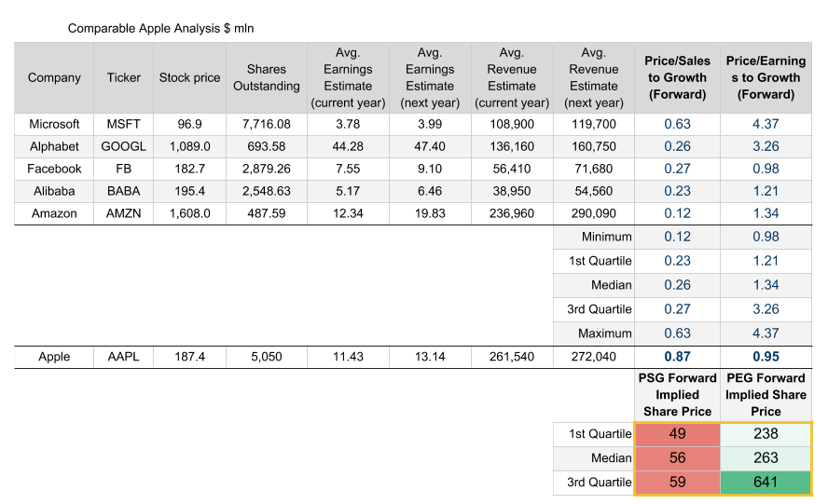Screen dimensions: 828x504
Task: Click the Microsoft company name cell
Action: coord(54,124)
